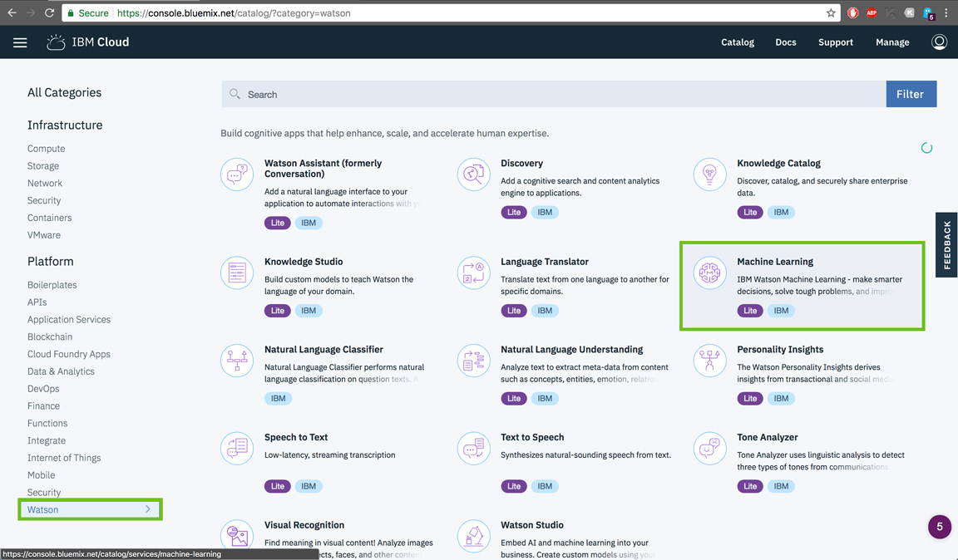Open the Support menu item
Viewport: 958px width, 560px height.
(836, 42)
